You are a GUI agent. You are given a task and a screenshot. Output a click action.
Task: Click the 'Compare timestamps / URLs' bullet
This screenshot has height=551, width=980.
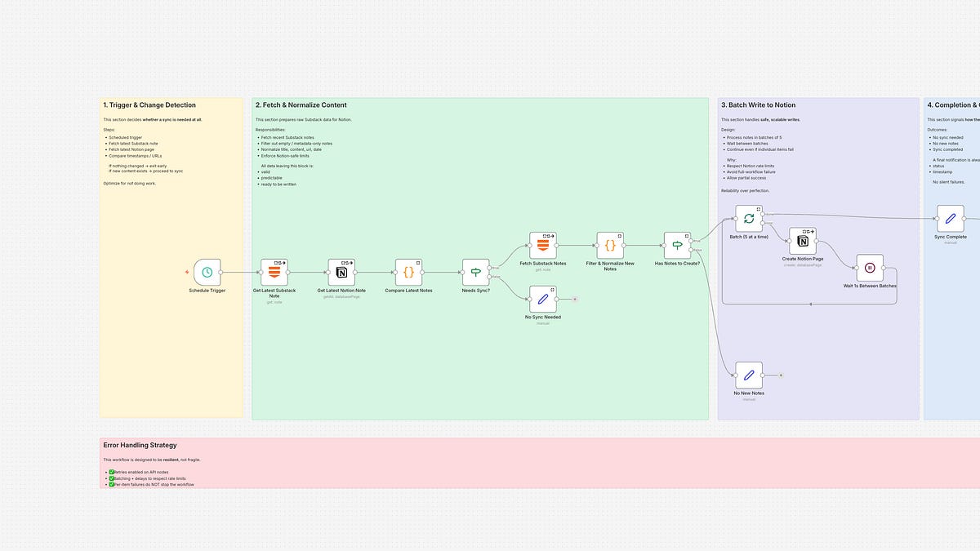[134, 155]
